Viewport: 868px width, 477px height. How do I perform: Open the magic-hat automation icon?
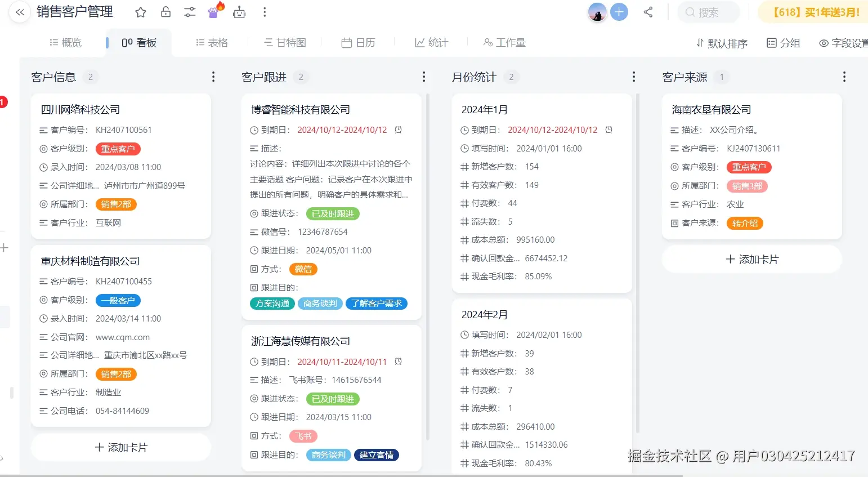213,12
